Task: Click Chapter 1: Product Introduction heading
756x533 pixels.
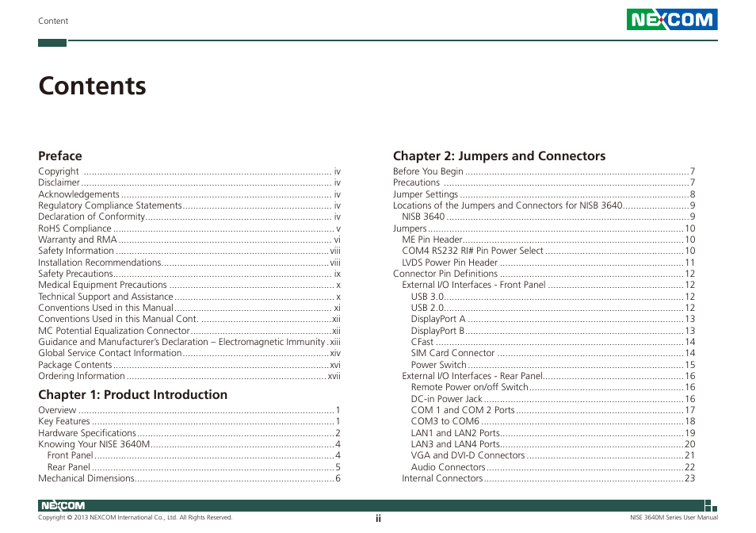Action: click(x=132, y=394)
